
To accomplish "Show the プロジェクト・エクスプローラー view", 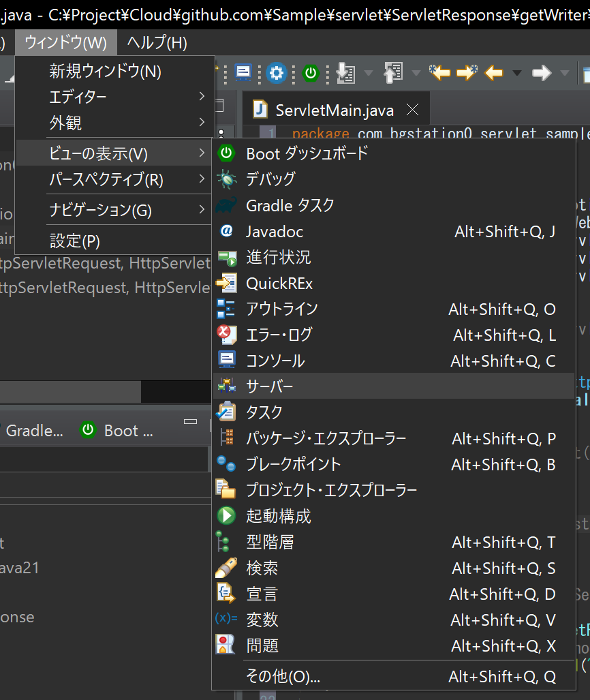I will pyautogui.click(x=394, y=490).
